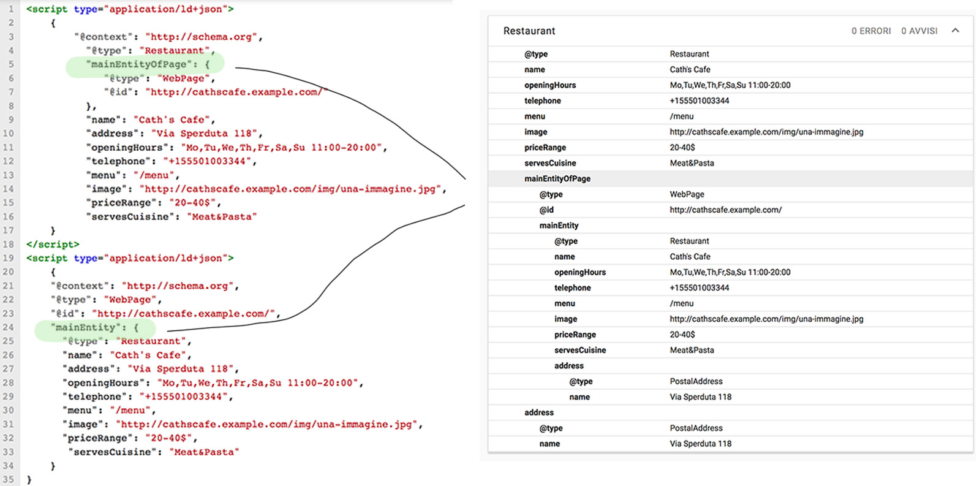Viewport: 980px width, 486px height.
Task: Click the priceRange value on code line 15
Action: pos(192,203)
